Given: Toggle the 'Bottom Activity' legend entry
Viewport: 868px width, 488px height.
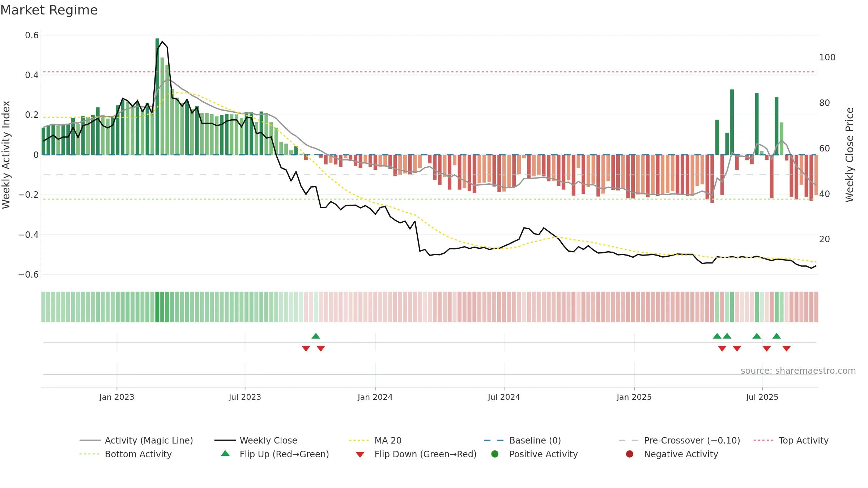Looking at the screenshot, I should coord(125,454).
